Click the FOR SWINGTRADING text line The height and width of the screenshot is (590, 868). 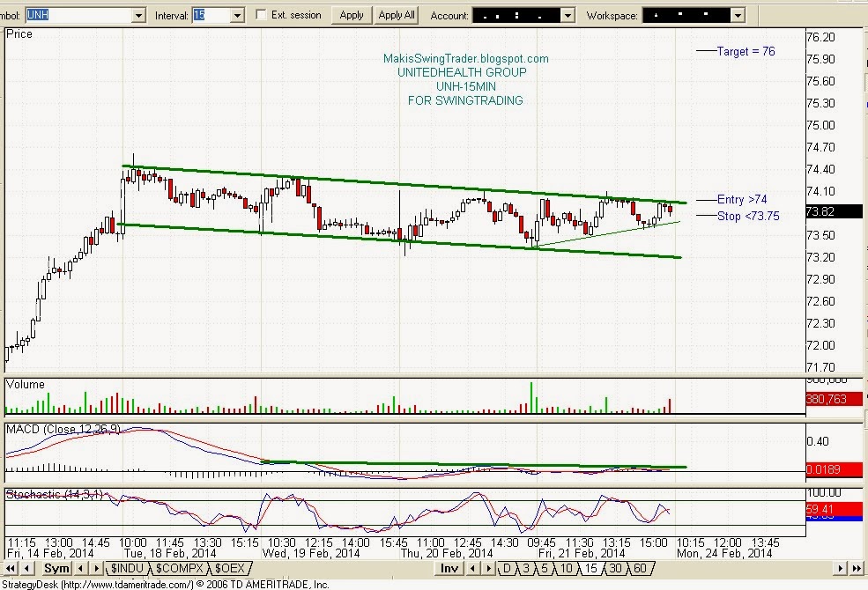465,100
